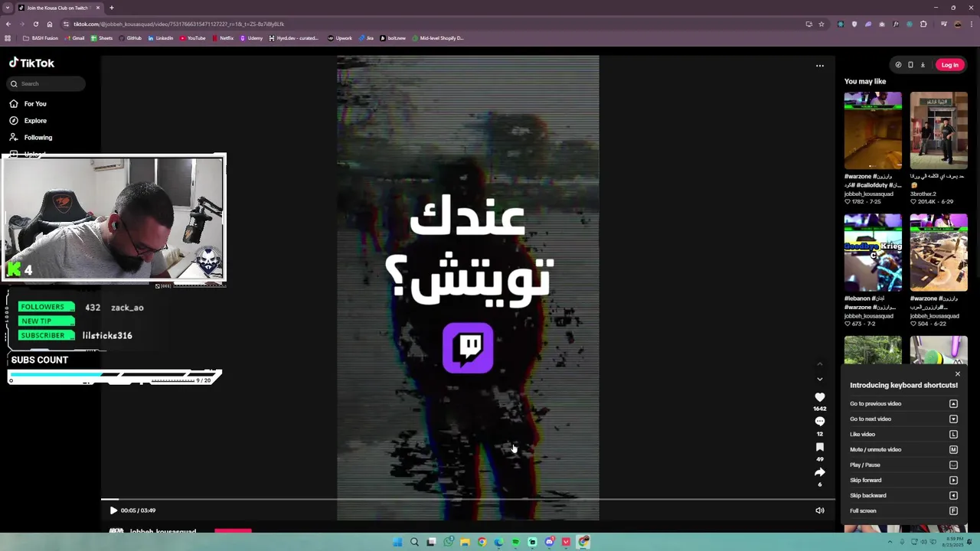Viewport: 980px width, 551px height.
Task: Open the BASH Fusion bookmarks folder
Action: coord(40,37)
